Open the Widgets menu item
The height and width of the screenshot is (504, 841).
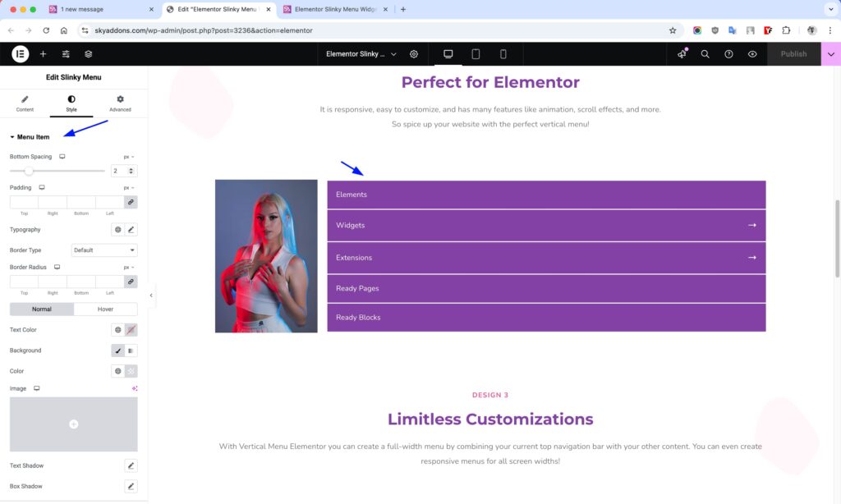[x=546, y=225]
